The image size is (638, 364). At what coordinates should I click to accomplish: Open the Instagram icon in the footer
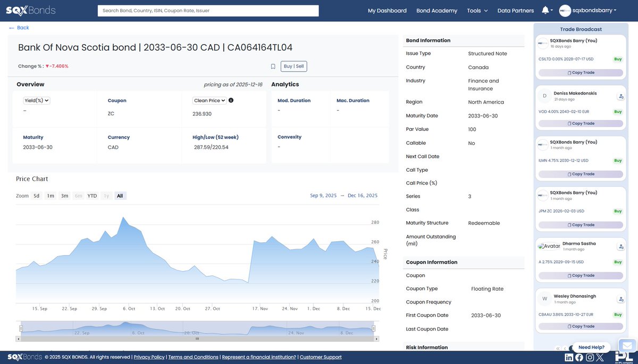click(x=590, y=357)
